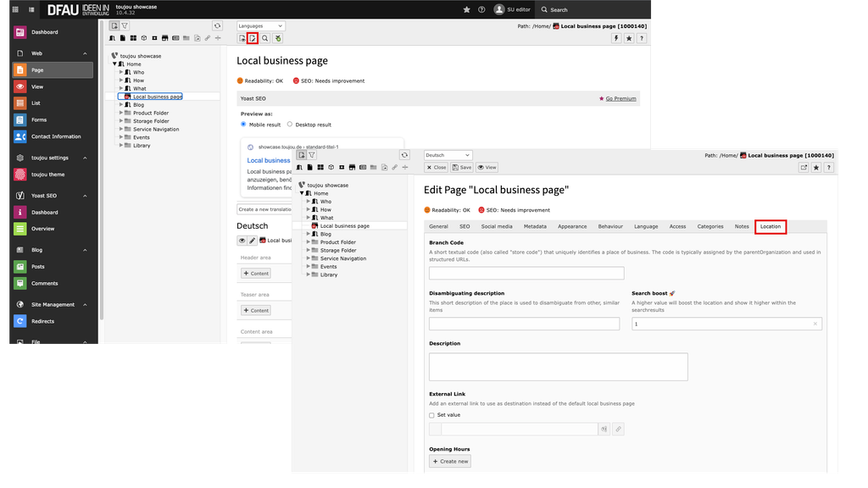Open Page module in left sidebar
The image size is (868, 488).
53,69
